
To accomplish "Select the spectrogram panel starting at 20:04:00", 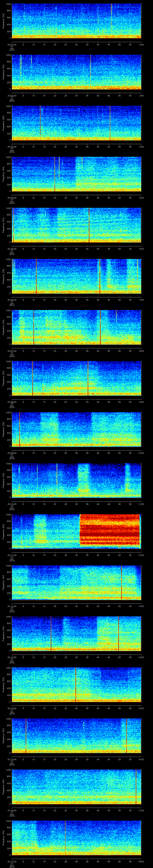I will coord(77,174).
